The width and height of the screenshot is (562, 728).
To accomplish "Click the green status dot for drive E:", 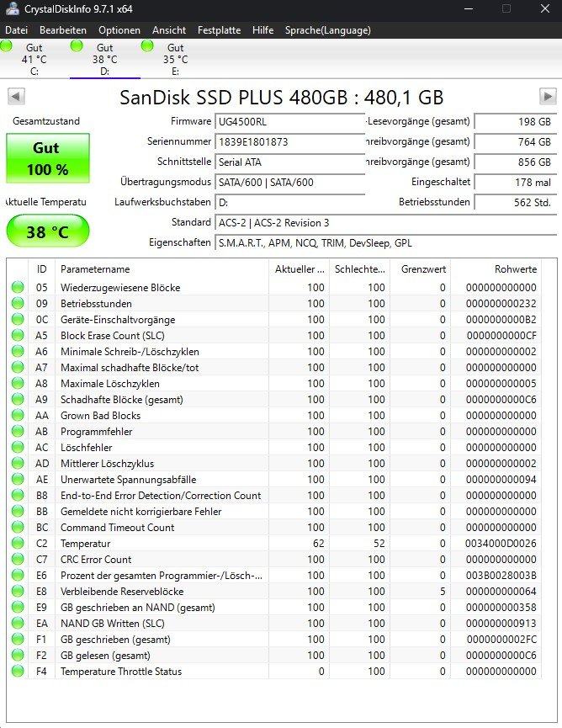I will (147, 46).
